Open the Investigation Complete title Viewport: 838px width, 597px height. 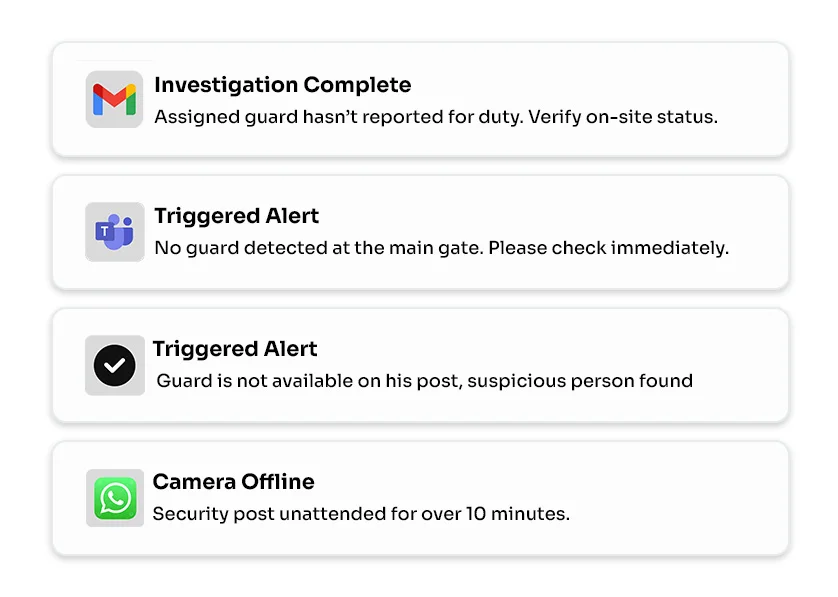tap(282, 85)
